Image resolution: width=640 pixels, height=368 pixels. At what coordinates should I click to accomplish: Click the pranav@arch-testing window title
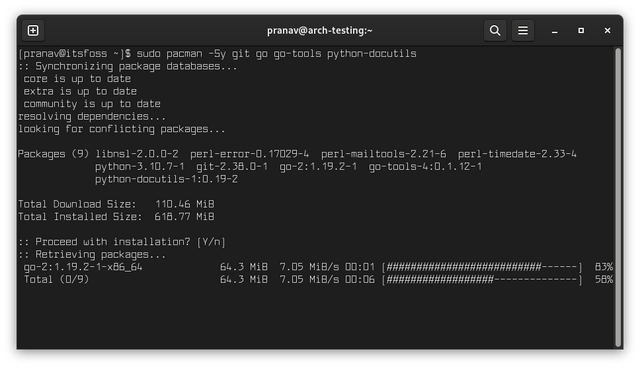pos(320,31)
